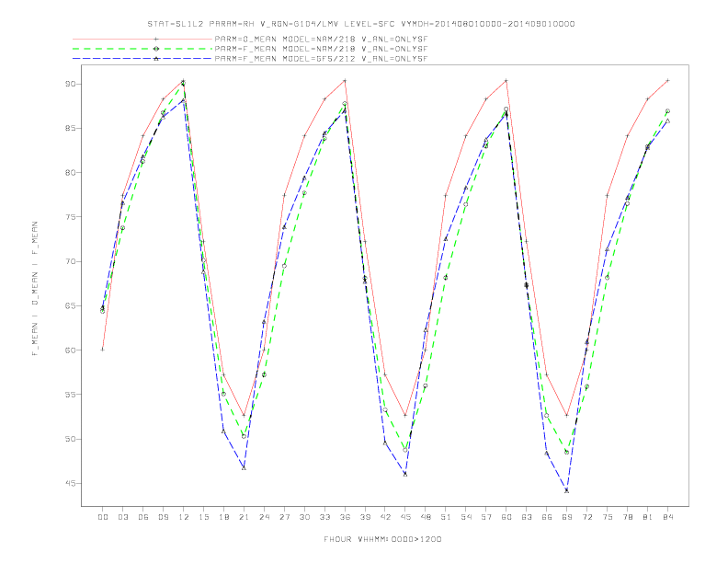This screenshot has height=563, width=728.
Task: Click the x-axis tick label 63
Action: 527,517
